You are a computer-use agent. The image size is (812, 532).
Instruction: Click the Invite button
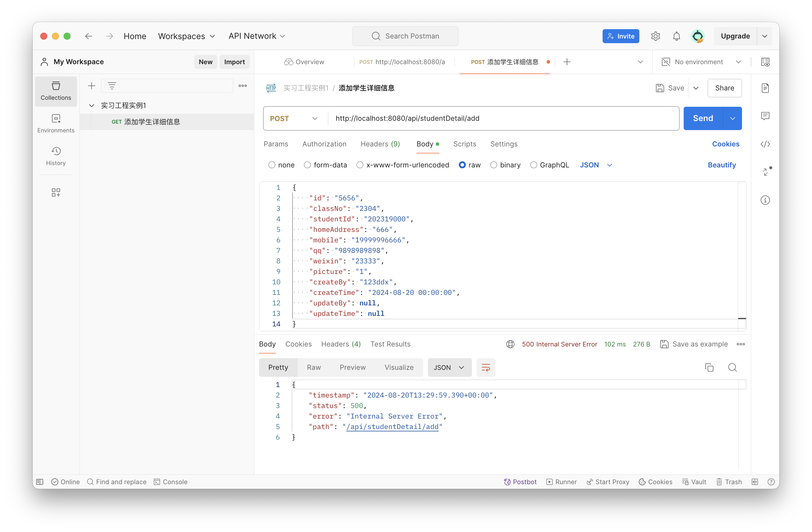click(x=621, y=36)
